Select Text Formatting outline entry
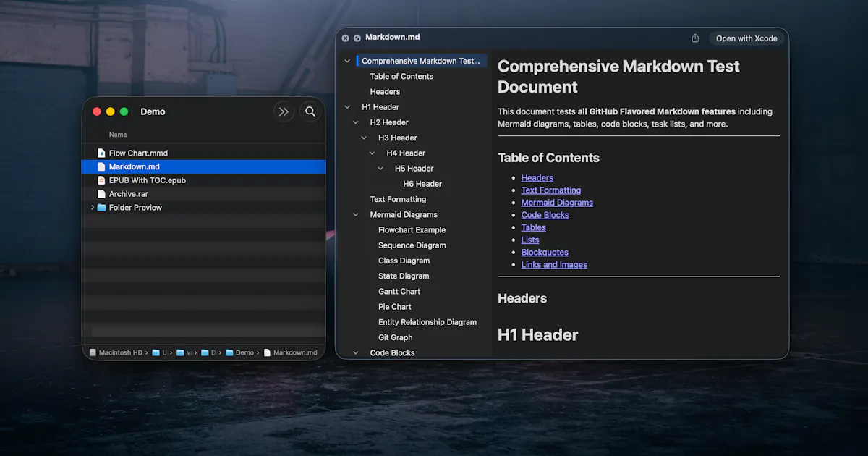The width and height of the screenshot is (868, 456). [398, 200]
